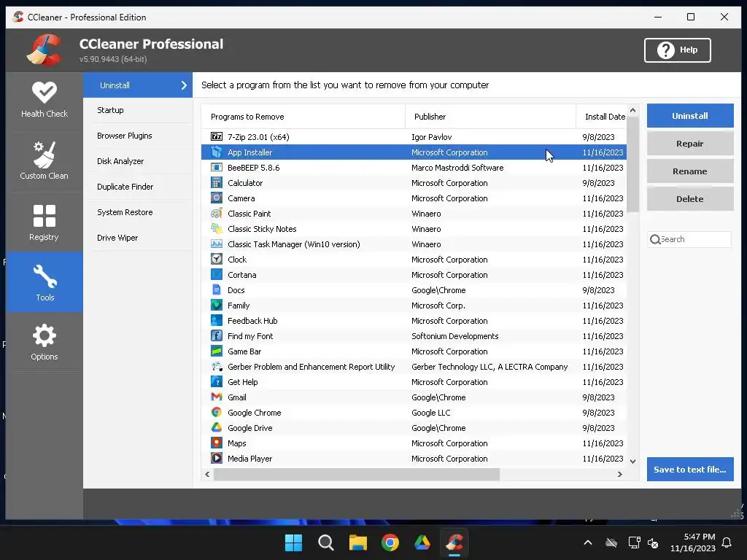Viewport: 747px width, 560px height.
Task: Show hidden system tray icons
Action: 588,542
